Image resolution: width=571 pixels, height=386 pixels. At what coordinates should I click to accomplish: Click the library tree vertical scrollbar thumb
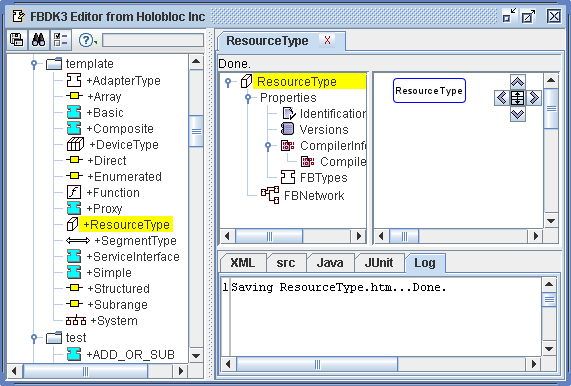pos(196,131)
